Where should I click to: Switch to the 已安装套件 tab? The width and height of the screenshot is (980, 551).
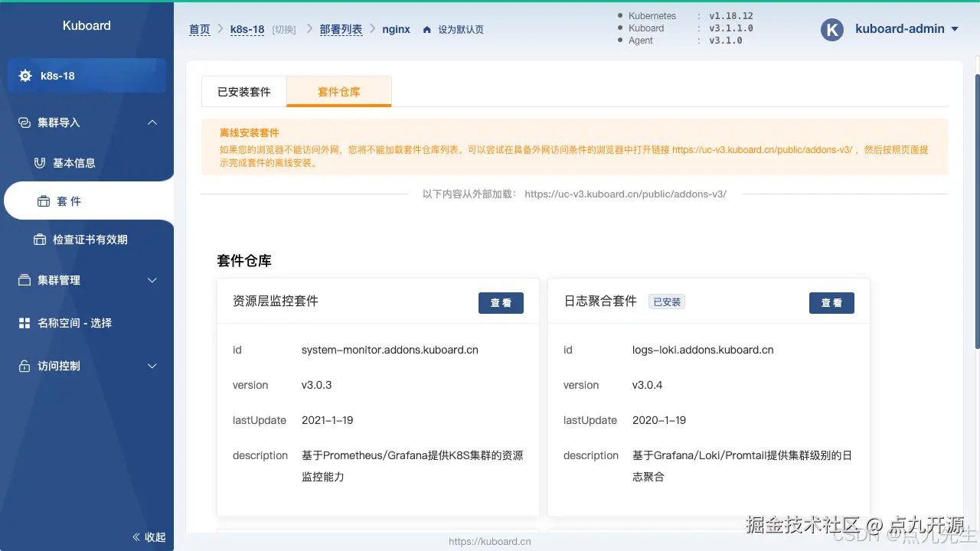[x=243, y=91]
